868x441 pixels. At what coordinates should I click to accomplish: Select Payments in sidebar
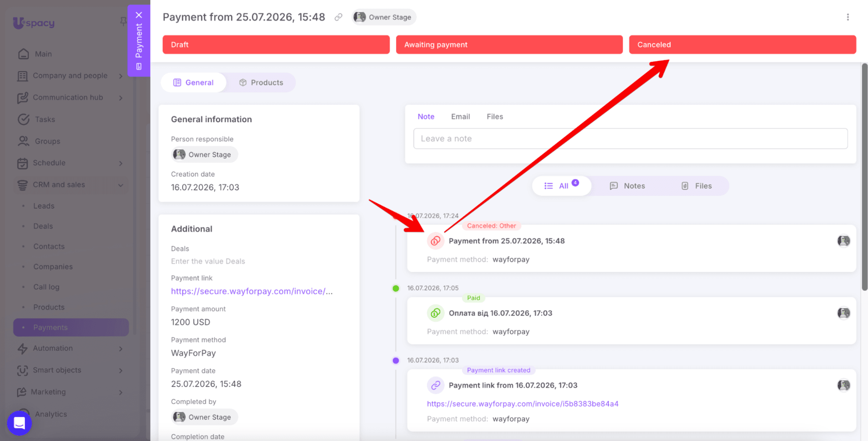click(x=71, y=328)
